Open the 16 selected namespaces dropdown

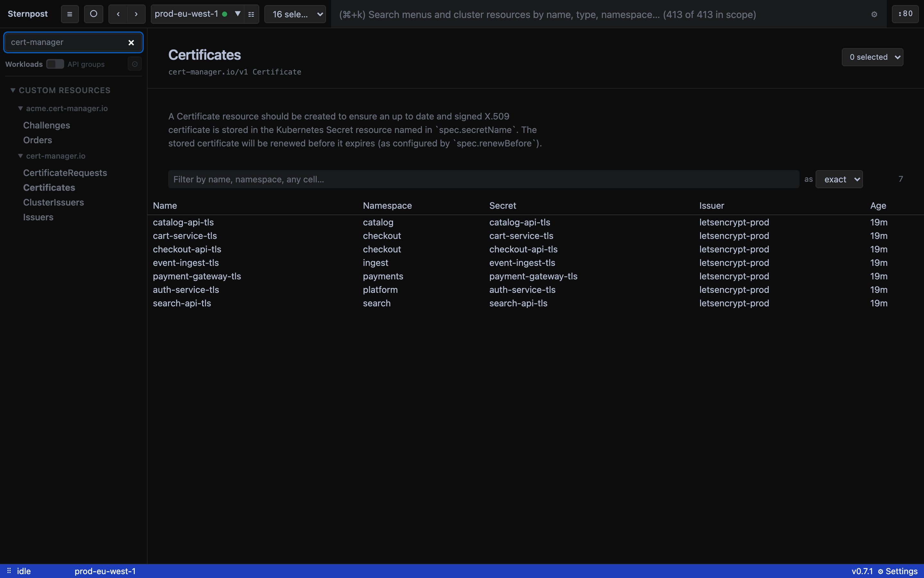coord(295,14)
